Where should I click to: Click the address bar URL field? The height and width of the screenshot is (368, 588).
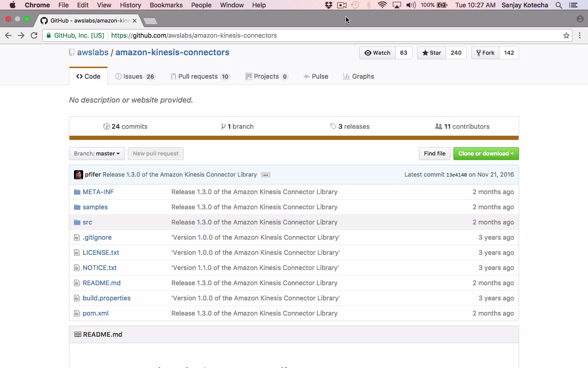point(308,35)
